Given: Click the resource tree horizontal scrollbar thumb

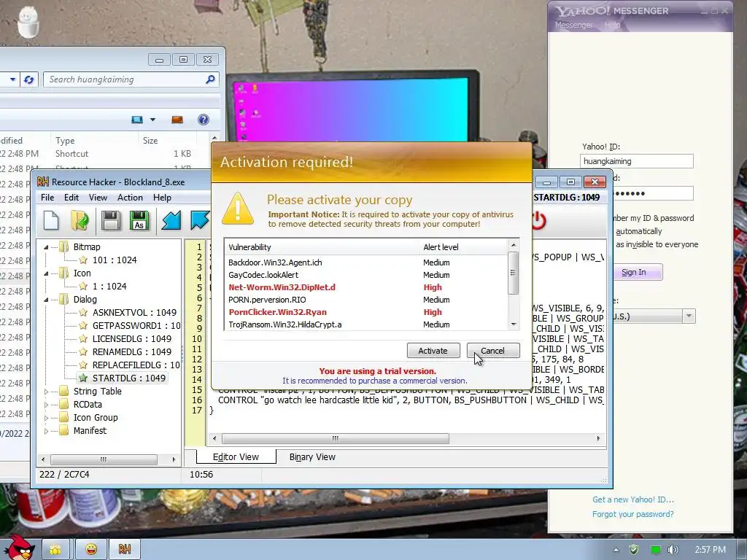Looking at the screenshot, I should [104, 459].
